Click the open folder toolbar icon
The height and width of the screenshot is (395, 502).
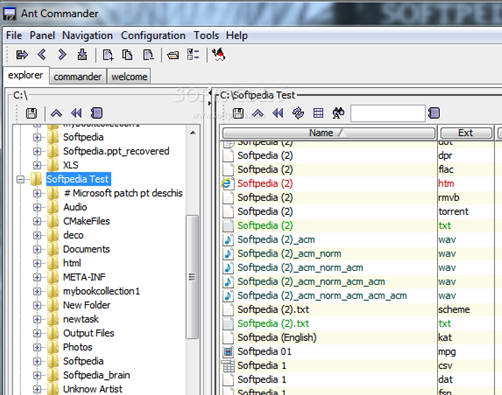coord(173,55)
